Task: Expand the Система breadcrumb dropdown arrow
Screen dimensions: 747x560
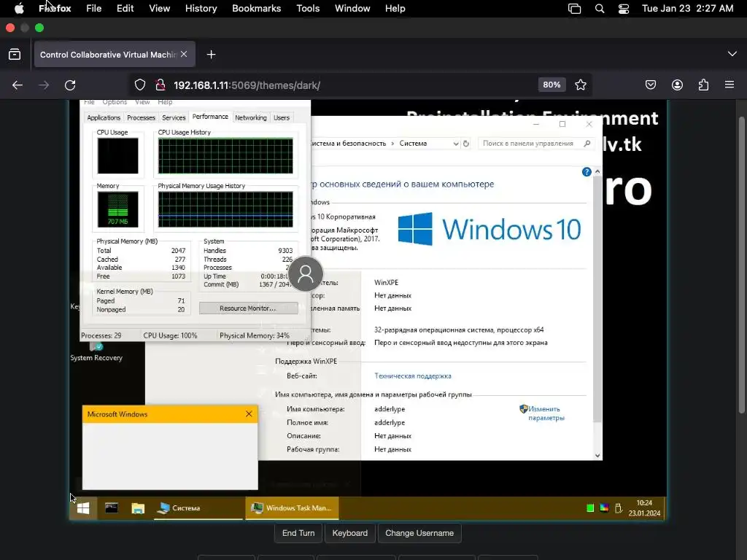Action: tap(455, 144)
